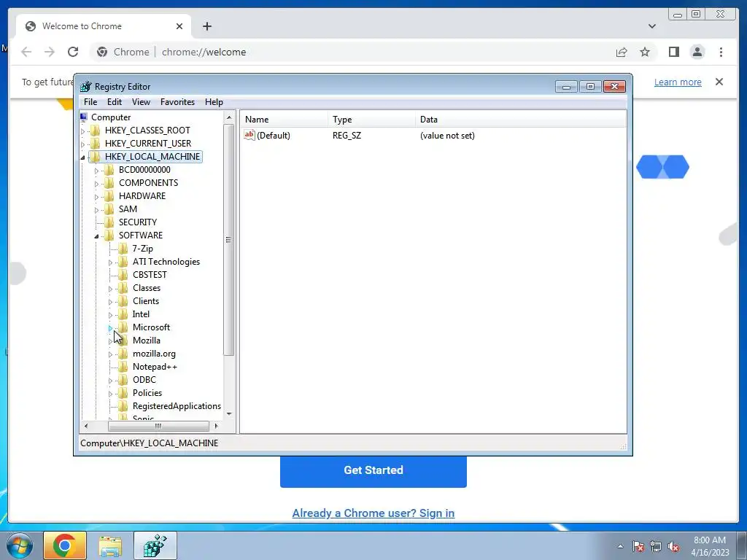This screenshot has height=560, width=747.
Task: Expand the HKEY_CURRENT_USER key
Action: click(83, 144)
